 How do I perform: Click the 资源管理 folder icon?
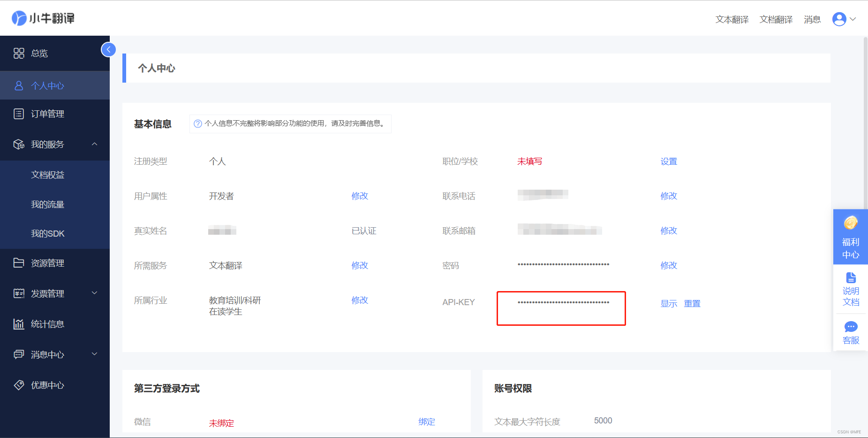click(19, 263)
